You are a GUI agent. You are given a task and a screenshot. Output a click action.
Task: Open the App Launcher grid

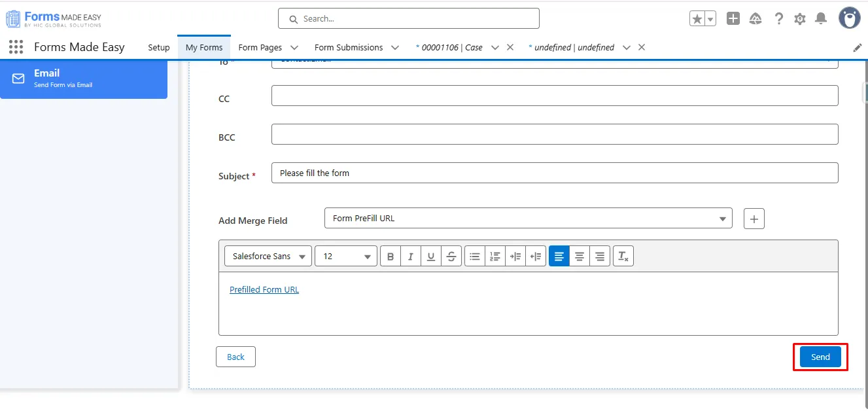16,47
